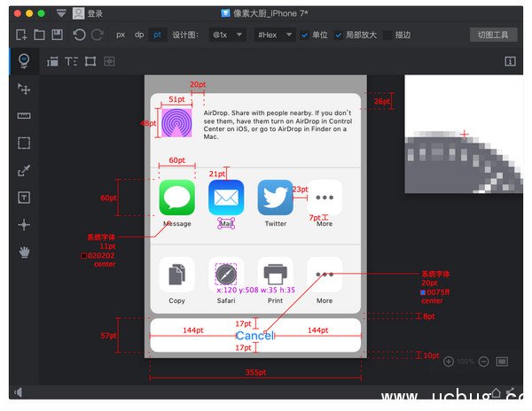Click the save file icon

pos(57,35)
